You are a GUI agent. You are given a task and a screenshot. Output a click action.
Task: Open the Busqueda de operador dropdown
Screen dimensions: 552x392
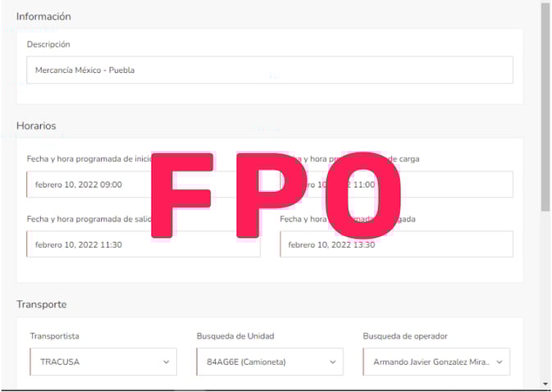tap(436, 362)
